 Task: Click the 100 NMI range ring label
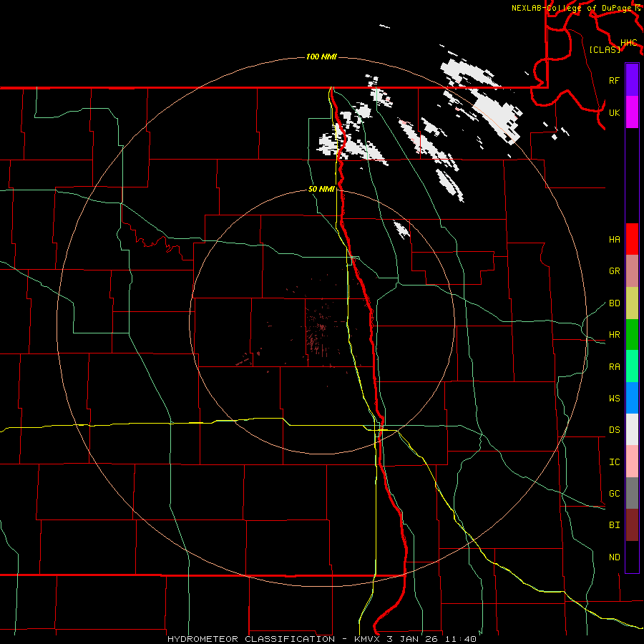(x=321, y=57)
